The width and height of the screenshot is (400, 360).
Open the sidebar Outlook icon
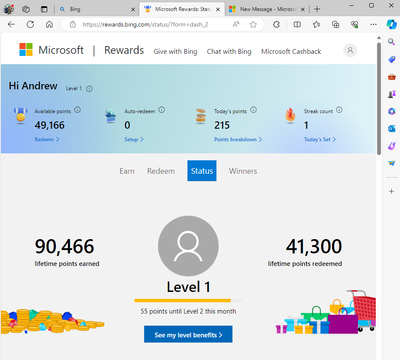tap(391, 129)
